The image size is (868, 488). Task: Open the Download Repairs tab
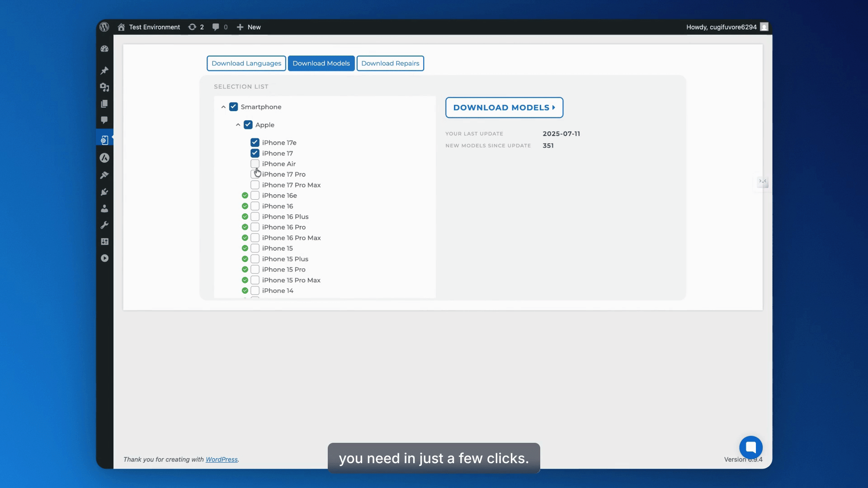coord(390,63)
